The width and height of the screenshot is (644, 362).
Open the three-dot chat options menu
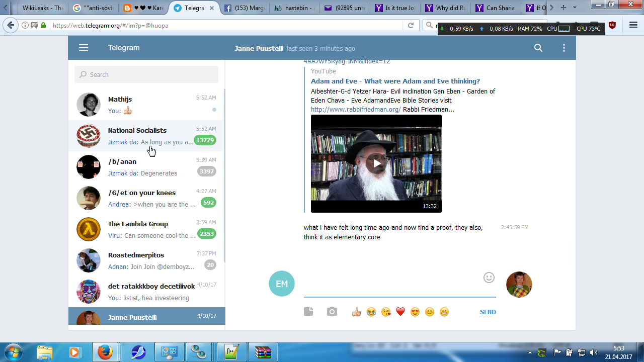564,48
